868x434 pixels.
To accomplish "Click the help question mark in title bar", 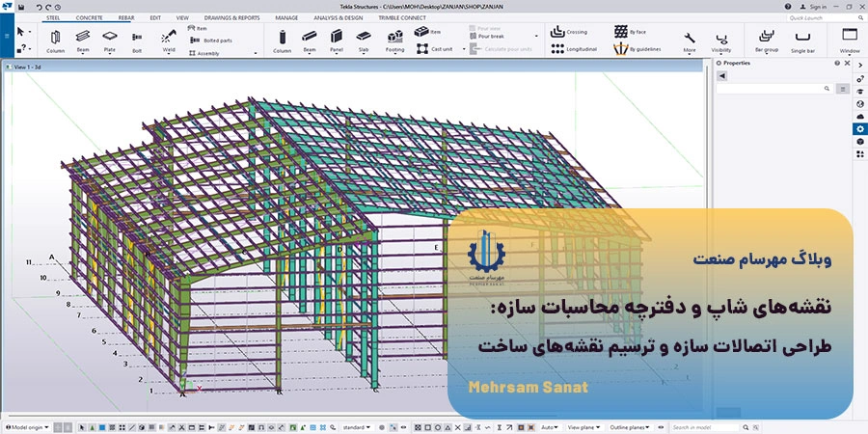I will 787,7.
